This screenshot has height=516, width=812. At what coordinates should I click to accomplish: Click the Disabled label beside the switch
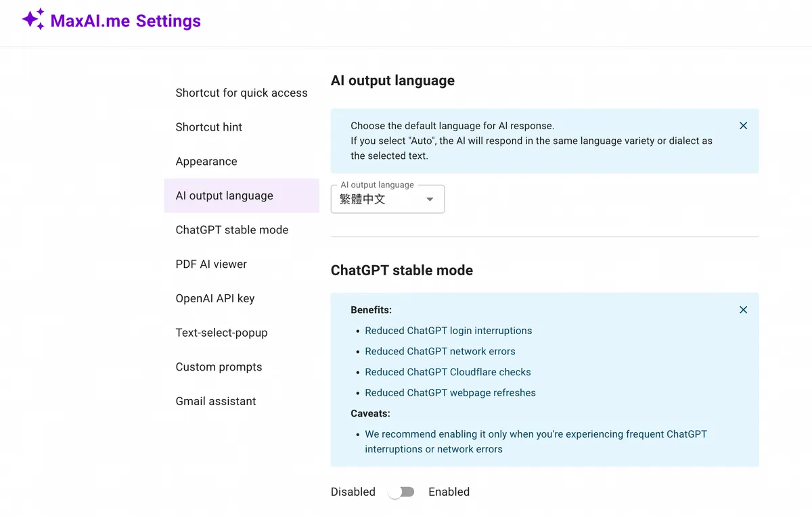(x=353, y=492)
